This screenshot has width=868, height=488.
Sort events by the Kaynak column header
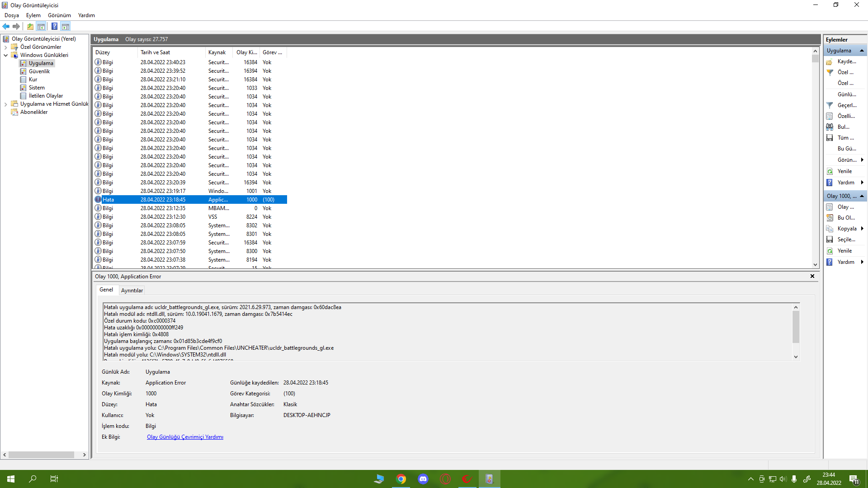click(x=217, y=52)
